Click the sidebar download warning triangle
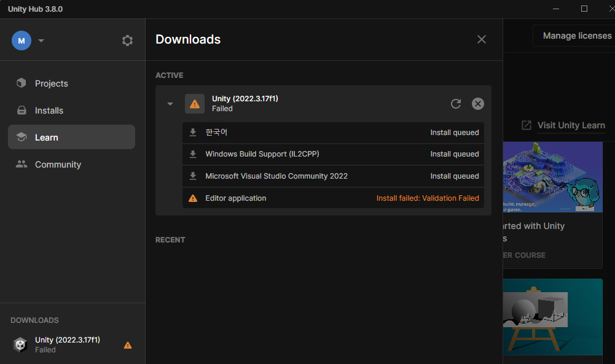 point(128,345)
